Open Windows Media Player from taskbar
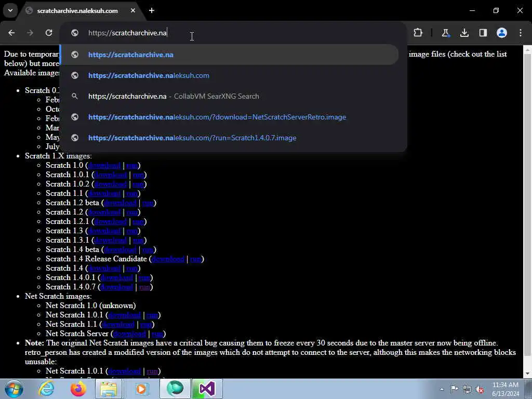532x399 pixels. pyautogui.click(x=141, y=389)
